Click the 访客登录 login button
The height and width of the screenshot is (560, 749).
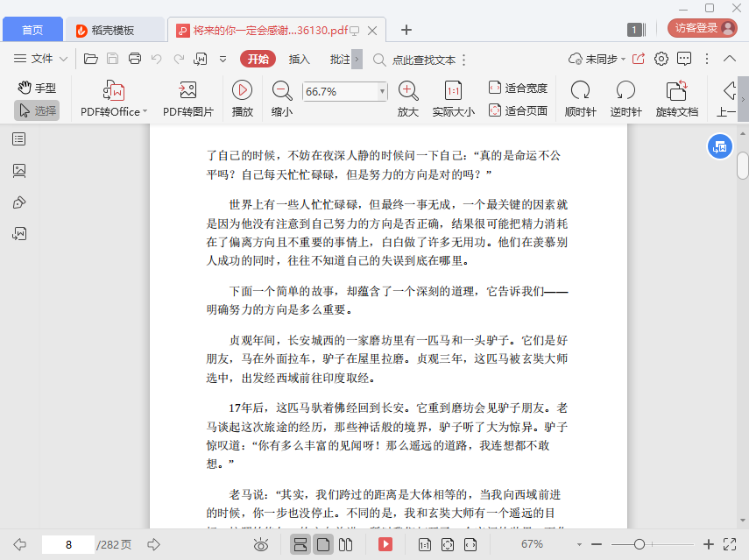[x=703, y=28]
